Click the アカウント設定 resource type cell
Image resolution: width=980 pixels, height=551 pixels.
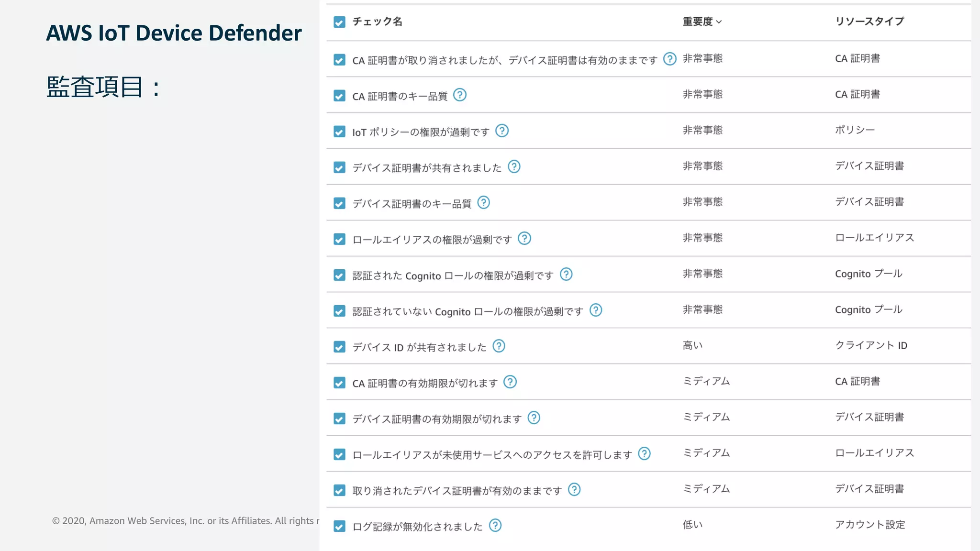[870, 525]
